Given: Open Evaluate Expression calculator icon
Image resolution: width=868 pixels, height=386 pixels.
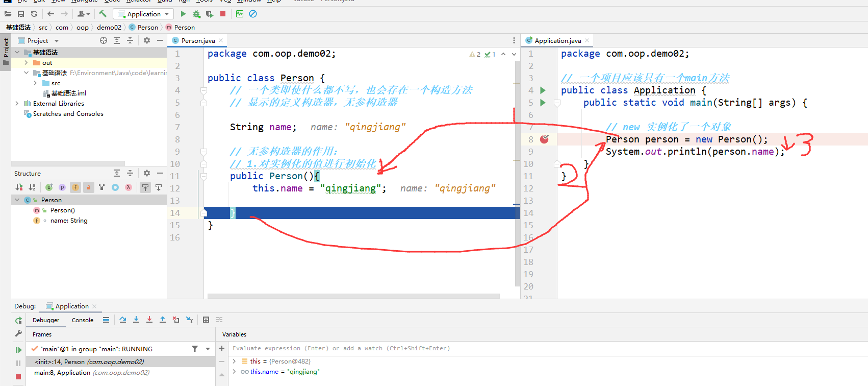Looking at the screenshot, I should pos(206,320).
